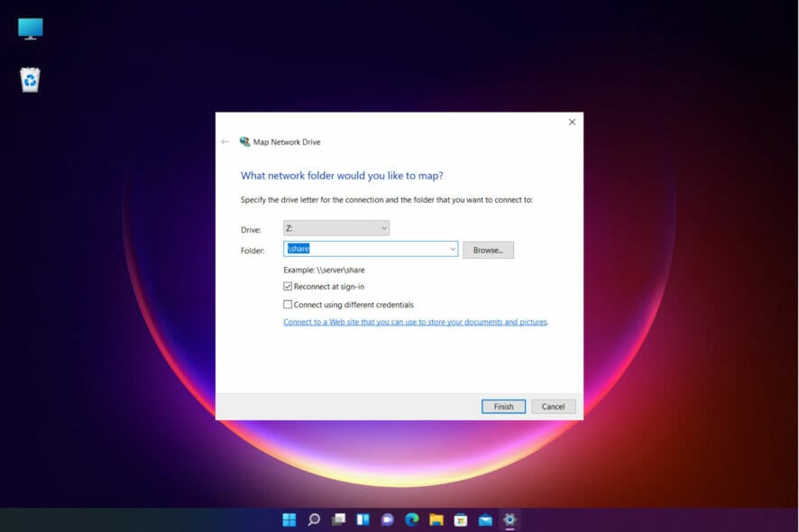Viewport: 799px width, 532px height.
Task: Launch Microsoft Edge from the taskbar
Action: point(413,519)
